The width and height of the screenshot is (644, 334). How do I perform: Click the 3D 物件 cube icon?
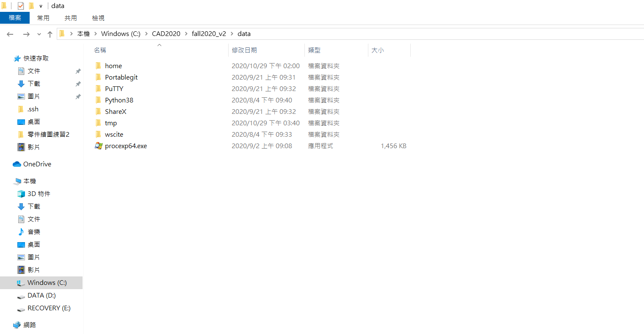(x=21, y=194)
